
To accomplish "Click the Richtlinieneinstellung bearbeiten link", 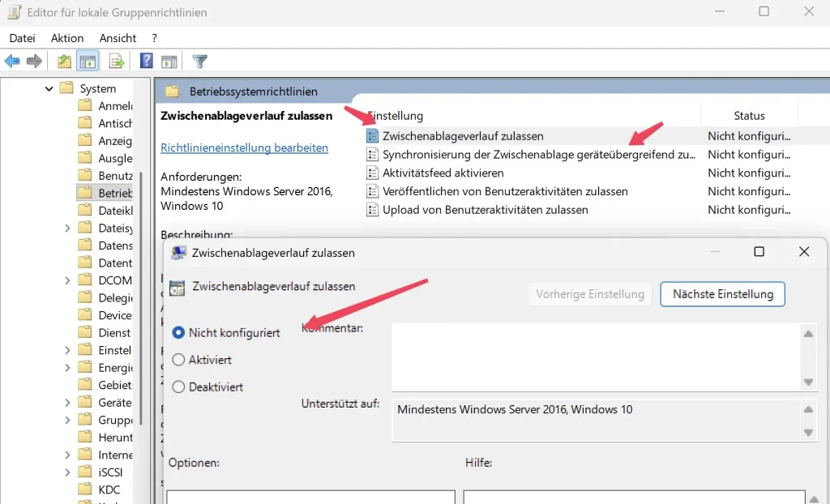I will (x=244, y=147).
